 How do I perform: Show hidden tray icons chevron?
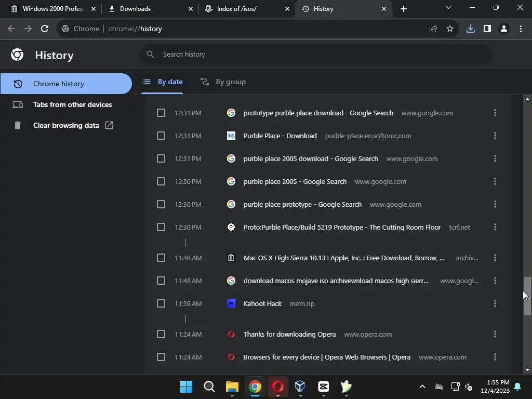pyautogui.click(x=422, y=387)
